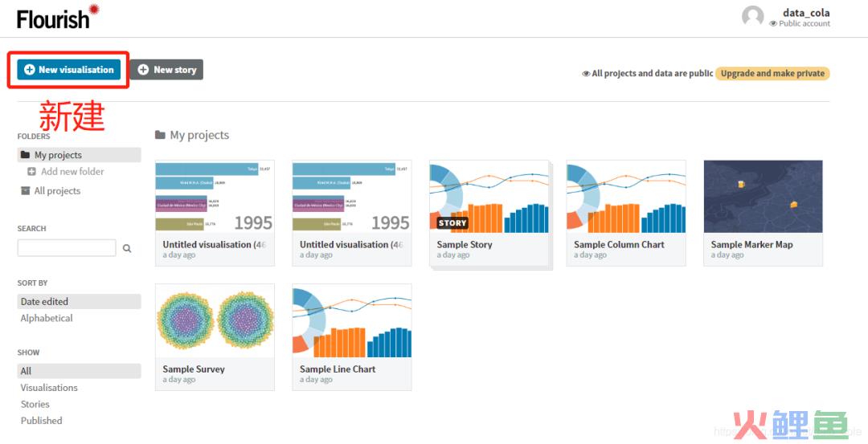This screenshot has width=868, height=444.
Task: Filter to Published projects
Action: pos(42,421)
